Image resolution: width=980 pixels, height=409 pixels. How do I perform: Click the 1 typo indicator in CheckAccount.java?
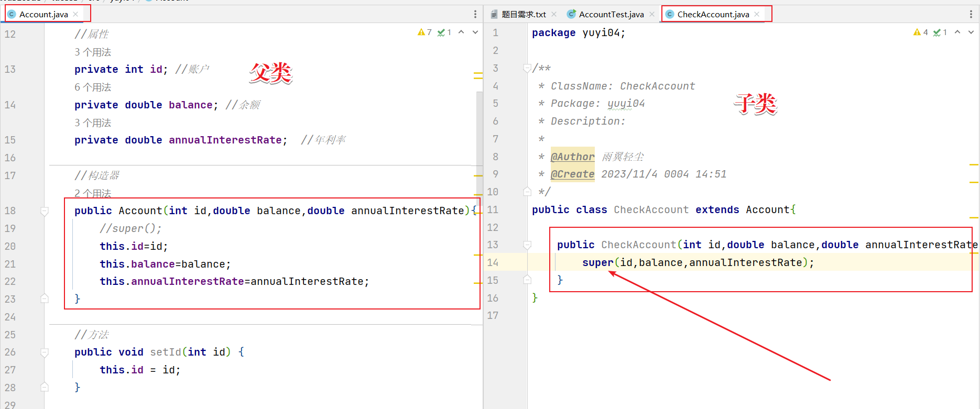pos(940,32)
